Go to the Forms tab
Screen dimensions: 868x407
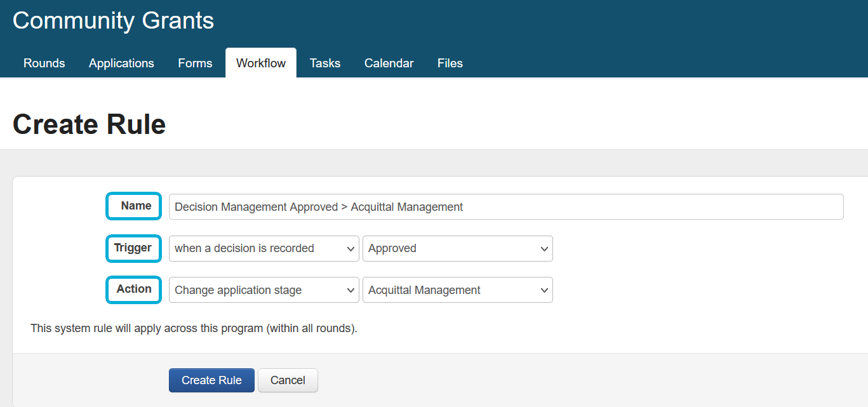[195, 63]
